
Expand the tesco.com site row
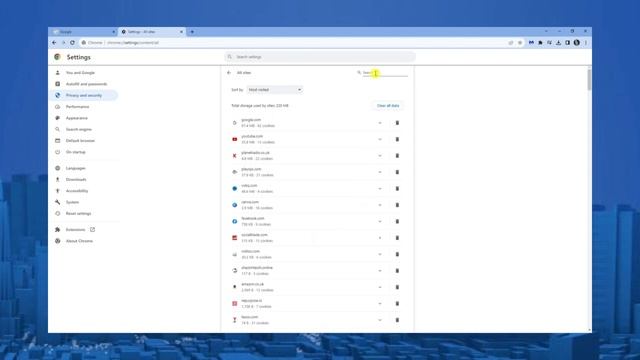click(380, 320)
